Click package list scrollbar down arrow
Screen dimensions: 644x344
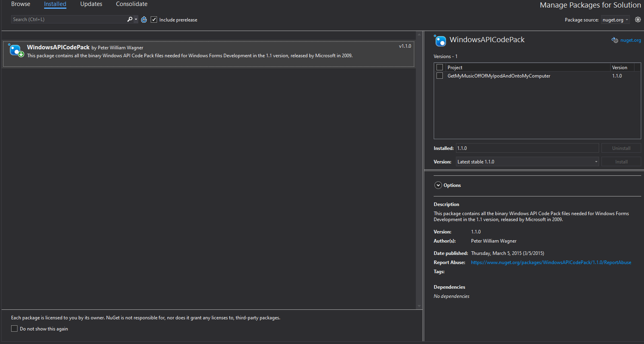[x=419, y=306]
